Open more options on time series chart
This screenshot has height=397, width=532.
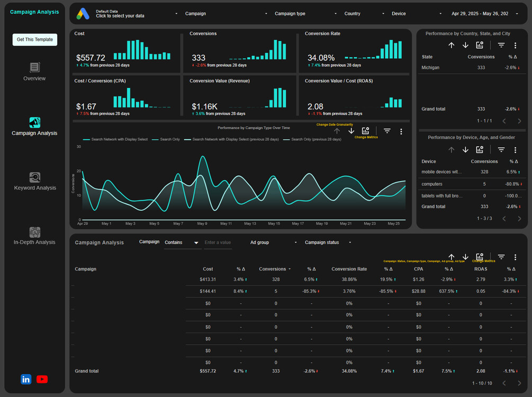point(401,131)
